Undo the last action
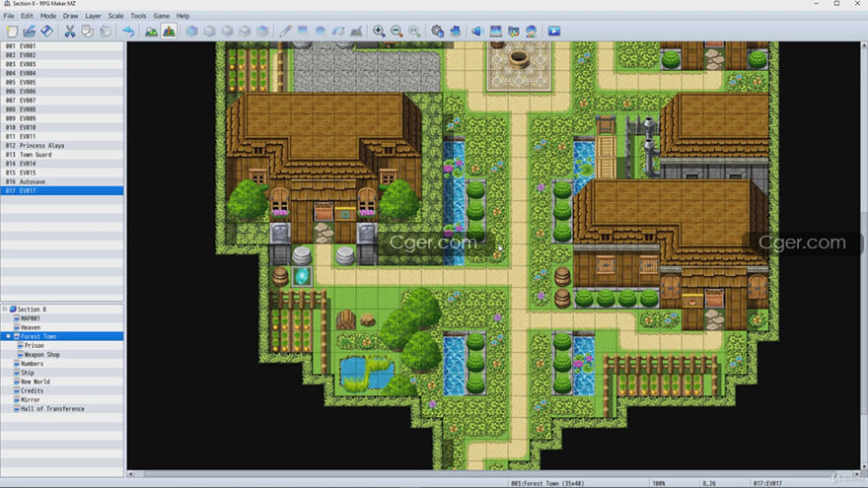Image resolution: width=868 pixels, height=488 pixels. [x=128, y=31]
